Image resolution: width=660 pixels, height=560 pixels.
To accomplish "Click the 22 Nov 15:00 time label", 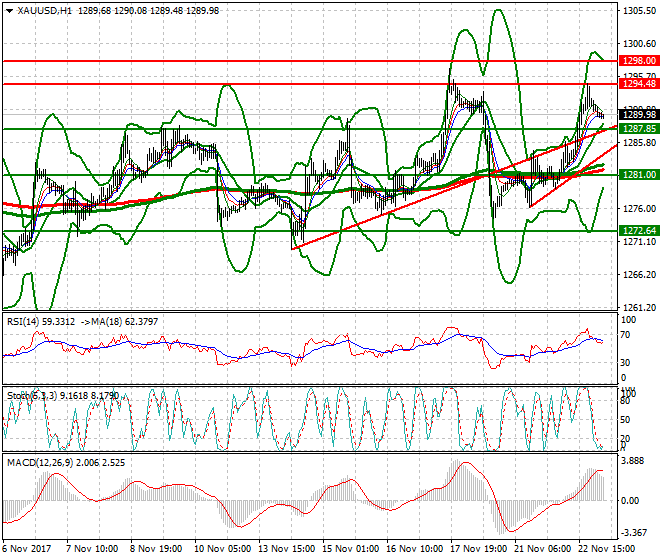I will point(602,549).
